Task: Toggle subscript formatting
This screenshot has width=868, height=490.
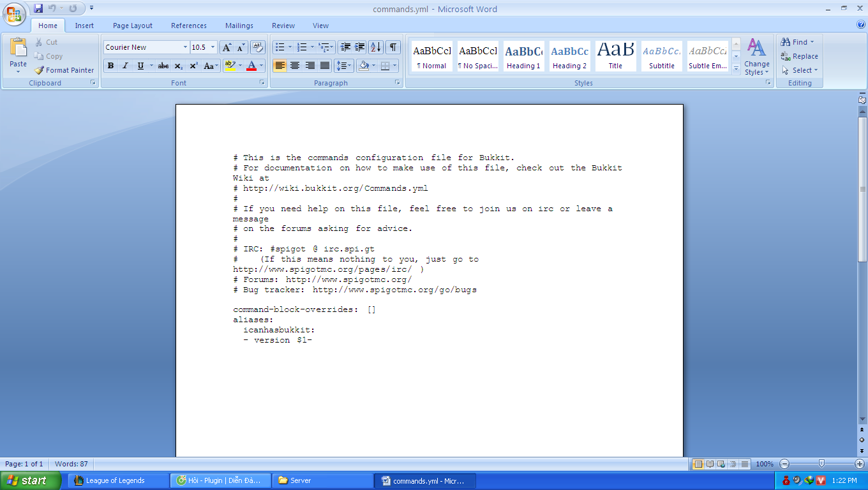Action: 179,66
